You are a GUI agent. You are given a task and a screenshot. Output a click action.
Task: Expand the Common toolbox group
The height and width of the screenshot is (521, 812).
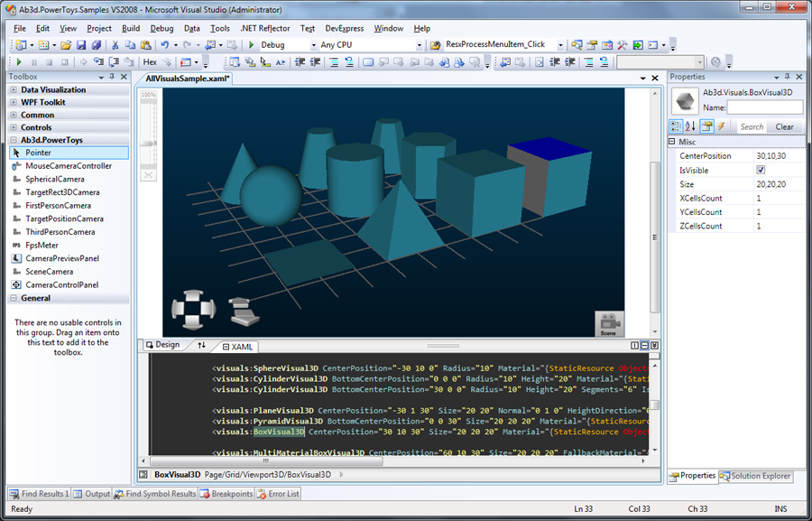pos(14,115)
